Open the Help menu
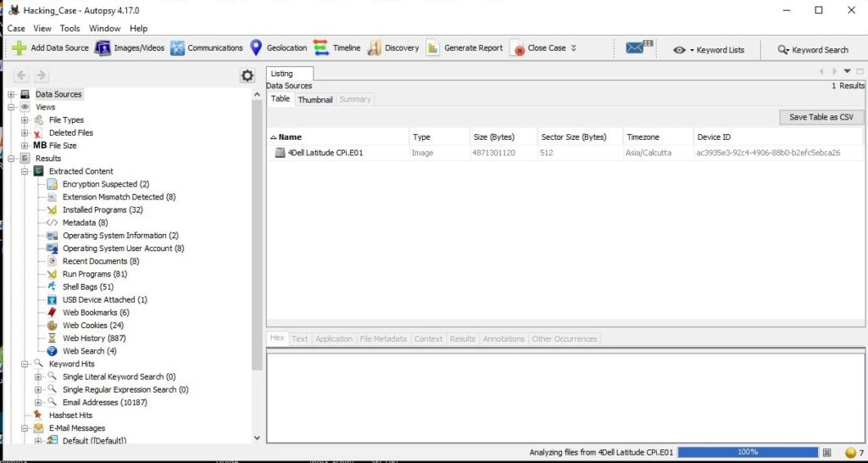The width and height of the screenshot is (868, 463). pyautogui.click(x=138, y=28)
